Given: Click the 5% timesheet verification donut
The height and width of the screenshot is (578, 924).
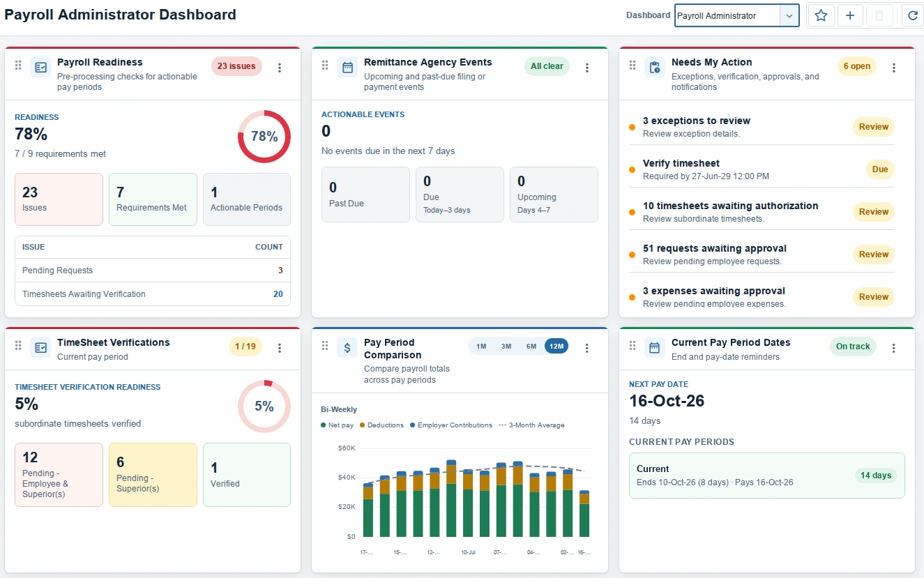Looking at the screenshot, I should coord(264,406).
